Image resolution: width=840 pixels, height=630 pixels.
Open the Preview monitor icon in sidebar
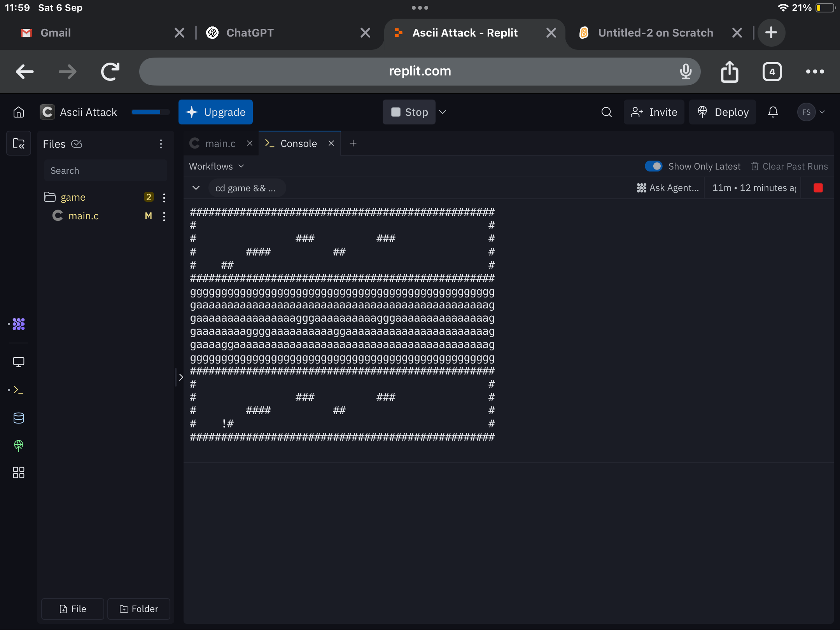point(18,362)
